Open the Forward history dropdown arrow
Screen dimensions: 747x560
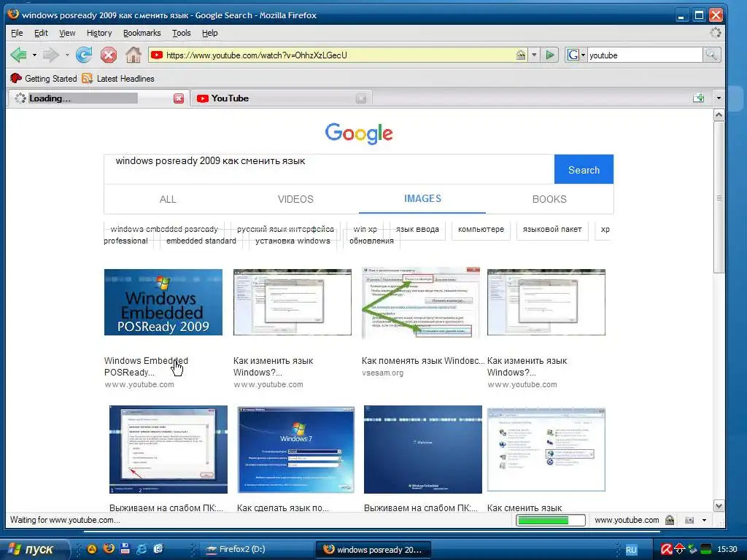tap(67, 55)
